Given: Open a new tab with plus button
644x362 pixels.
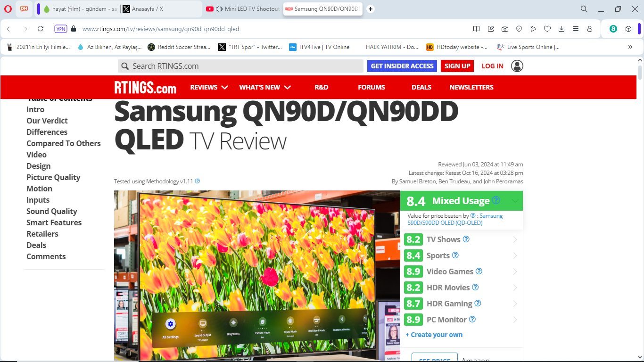Looking at the screenshot, I should pos(371,9).
